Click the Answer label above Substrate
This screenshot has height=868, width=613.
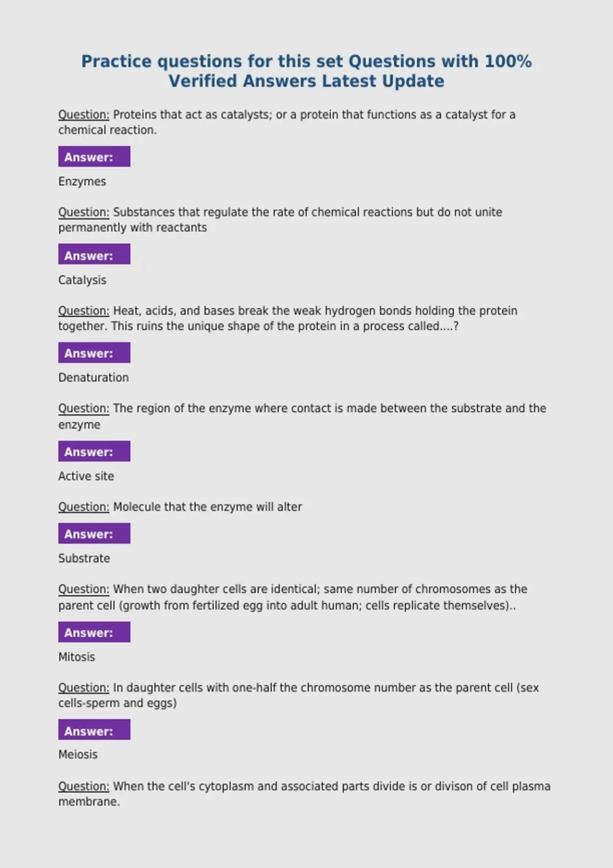94,534
